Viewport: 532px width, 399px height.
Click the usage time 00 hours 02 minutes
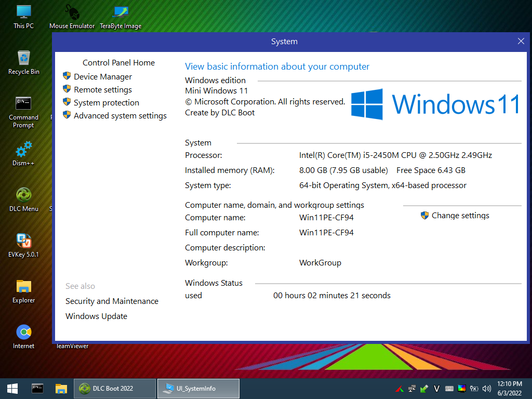click(332, 296)
